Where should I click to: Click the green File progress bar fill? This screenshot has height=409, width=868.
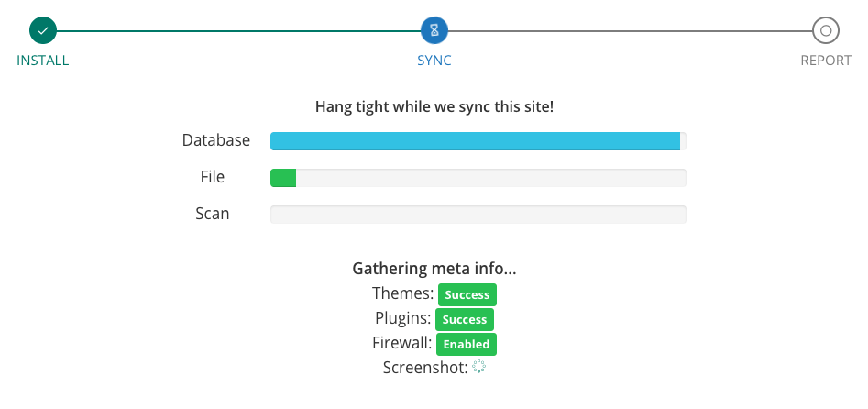[283, 178]
